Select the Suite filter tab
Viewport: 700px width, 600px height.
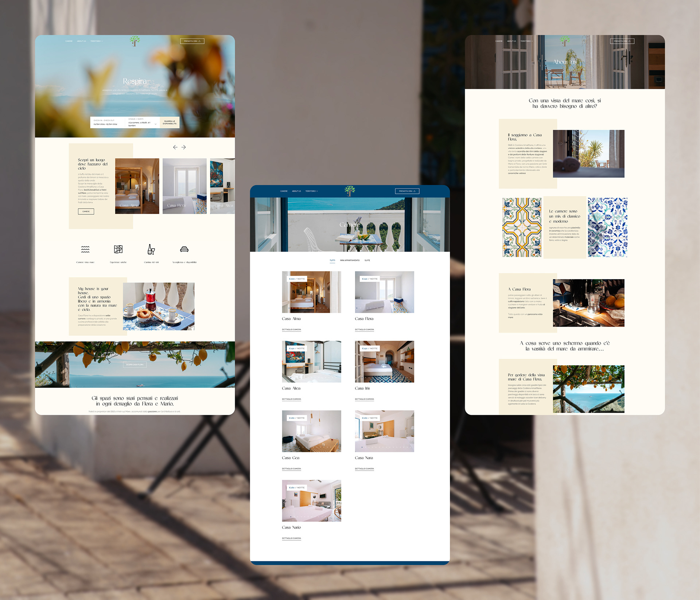(x=367, y=260)
